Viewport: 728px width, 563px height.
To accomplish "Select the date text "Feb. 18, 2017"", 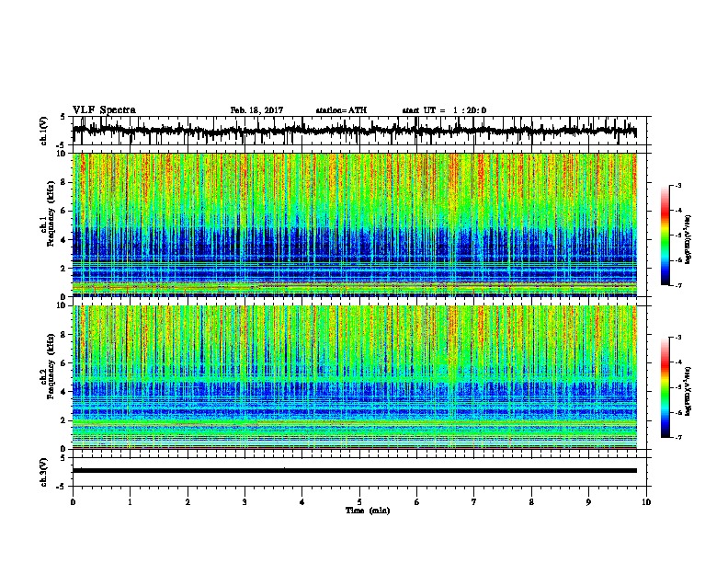I will click(256, 110).
